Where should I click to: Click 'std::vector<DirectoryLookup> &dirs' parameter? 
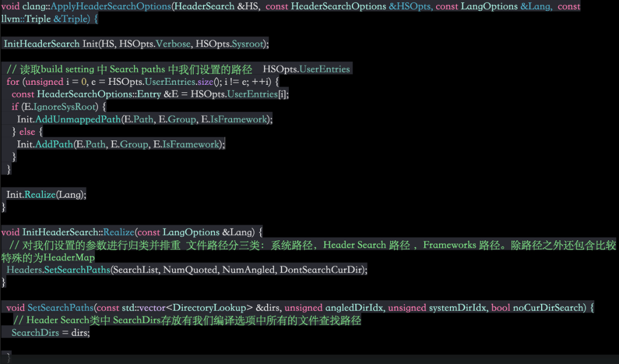[201, 308]
